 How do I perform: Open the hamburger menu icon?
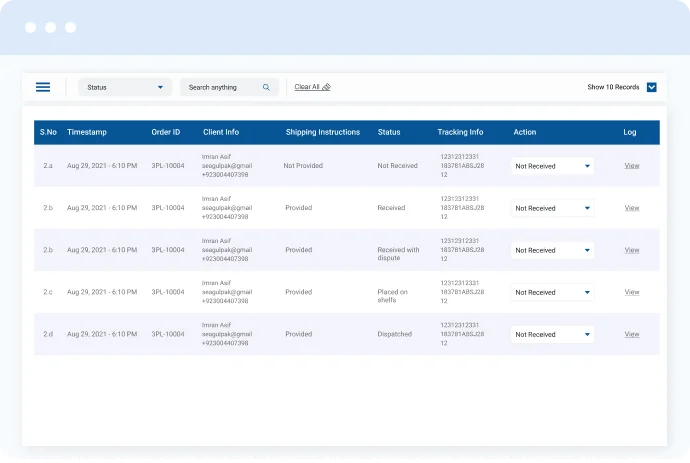pos(43,87)
